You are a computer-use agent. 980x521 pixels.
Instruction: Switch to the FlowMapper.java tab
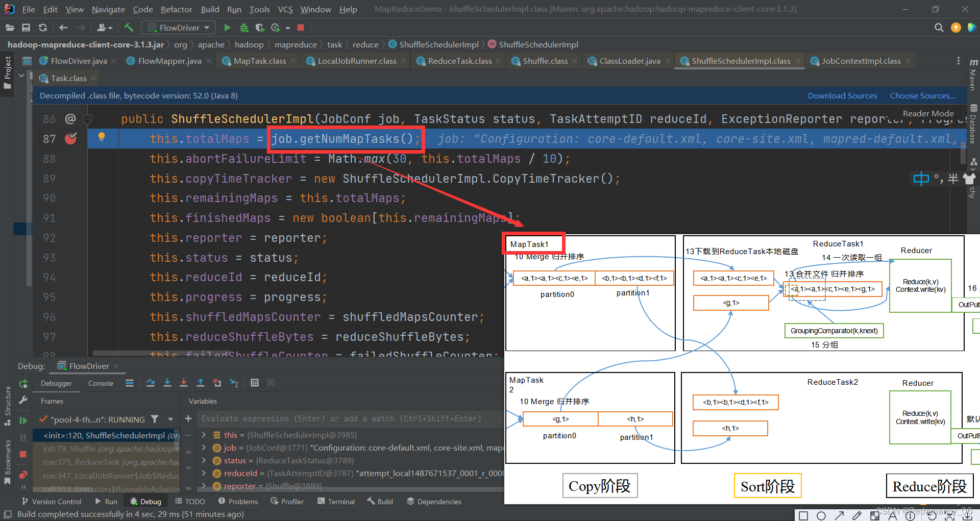pos(169,61)
